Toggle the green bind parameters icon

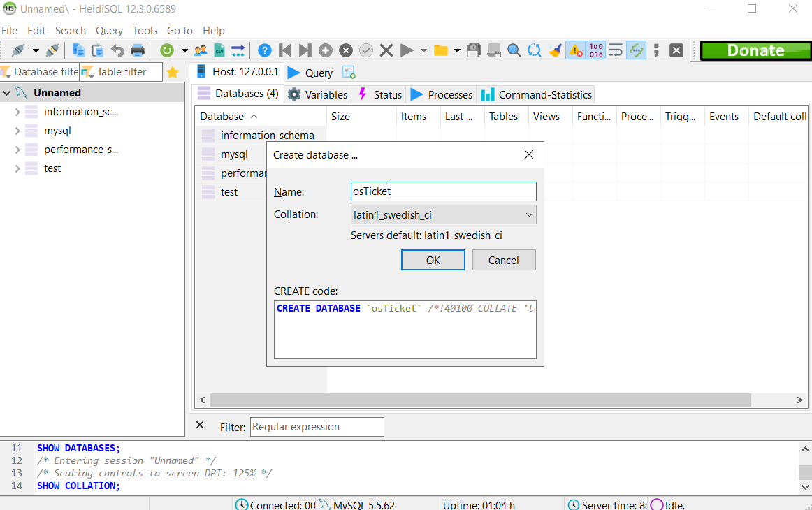pos(636,50)
